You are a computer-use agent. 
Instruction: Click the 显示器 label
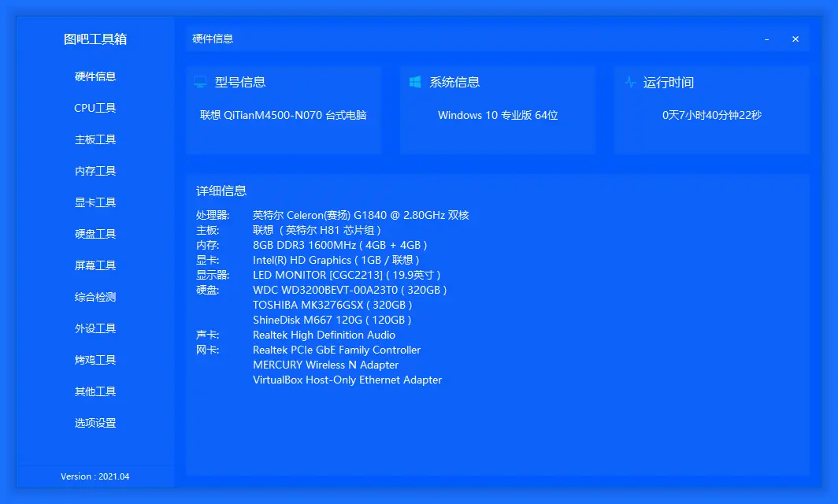coord(213,275)
